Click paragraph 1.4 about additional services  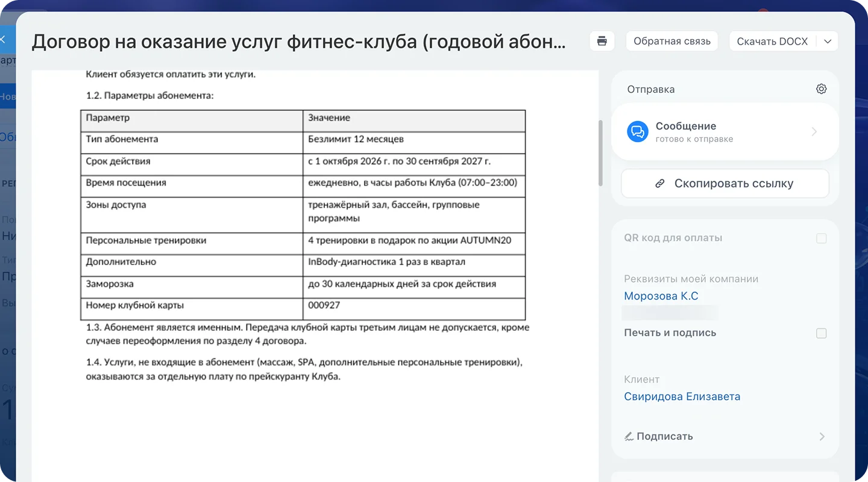click(304, 369)
